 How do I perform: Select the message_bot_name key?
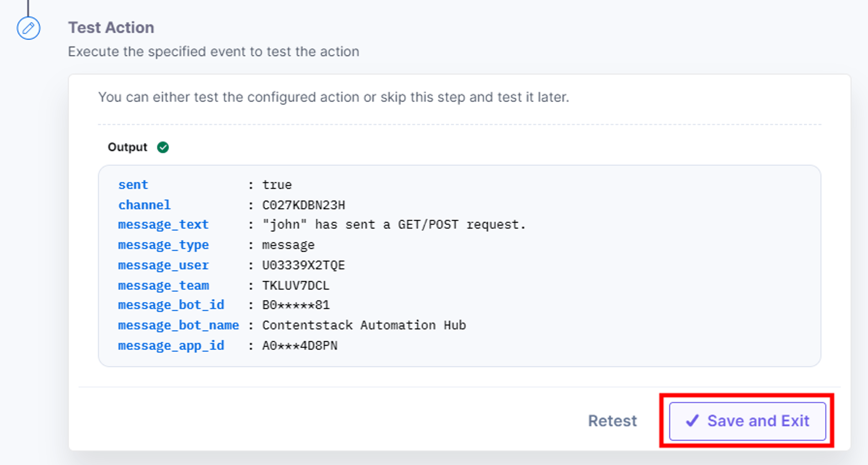(179, 326)
